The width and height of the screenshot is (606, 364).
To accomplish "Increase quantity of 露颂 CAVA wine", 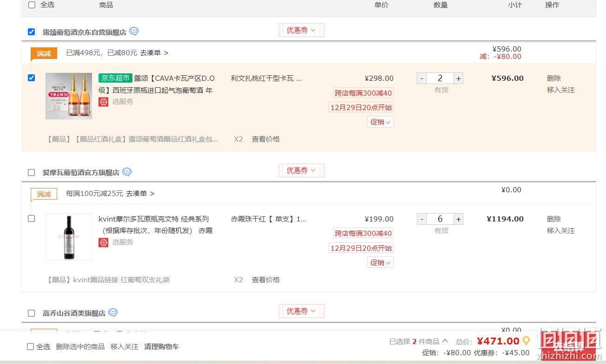I will (x=458, y=78).
